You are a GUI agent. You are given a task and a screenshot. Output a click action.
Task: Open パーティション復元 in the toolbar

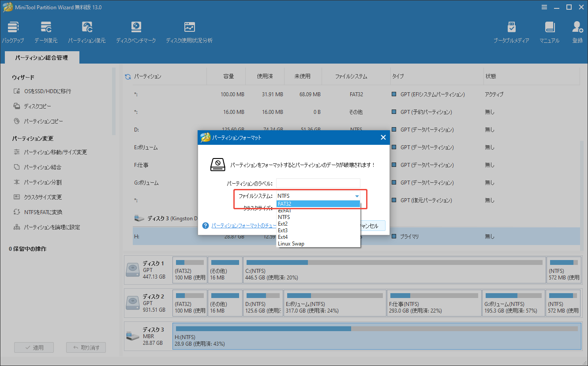87,32
